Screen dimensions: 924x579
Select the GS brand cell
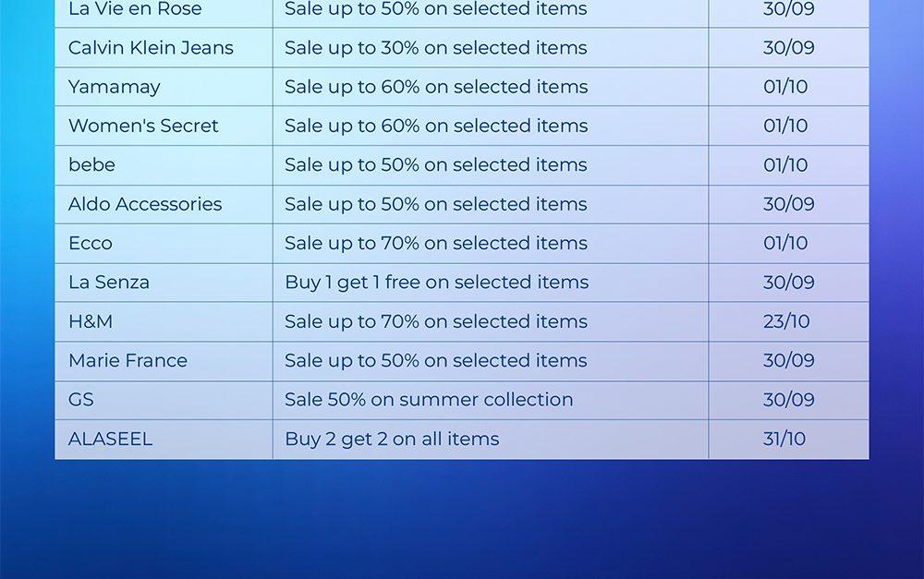81,400
